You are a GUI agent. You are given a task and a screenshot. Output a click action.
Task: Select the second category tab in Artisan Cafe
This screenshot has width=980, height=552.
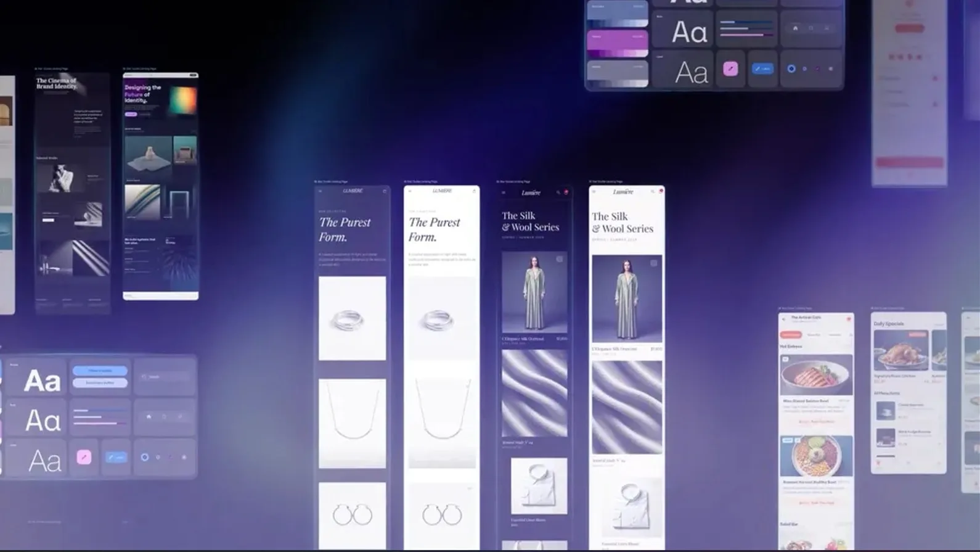(x=814, y=335)
